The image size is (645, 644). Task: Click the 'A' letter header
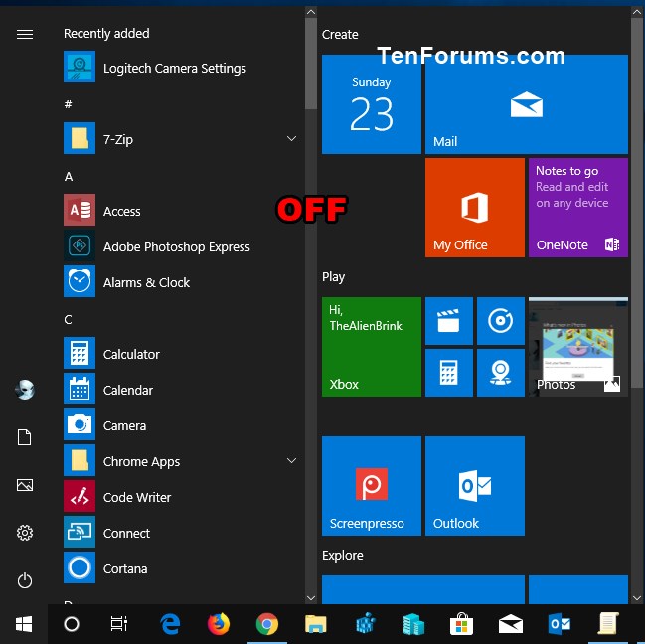pyautogui.click(x=69, y=177)
